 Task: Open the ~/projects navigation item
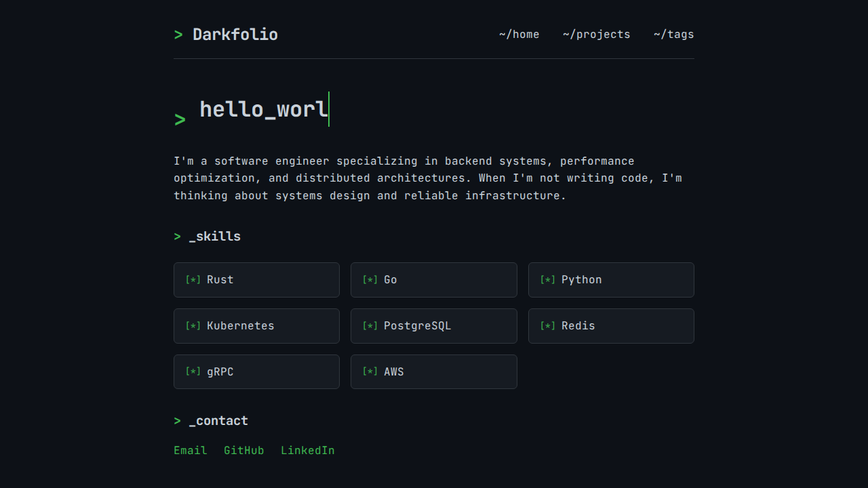597,34
